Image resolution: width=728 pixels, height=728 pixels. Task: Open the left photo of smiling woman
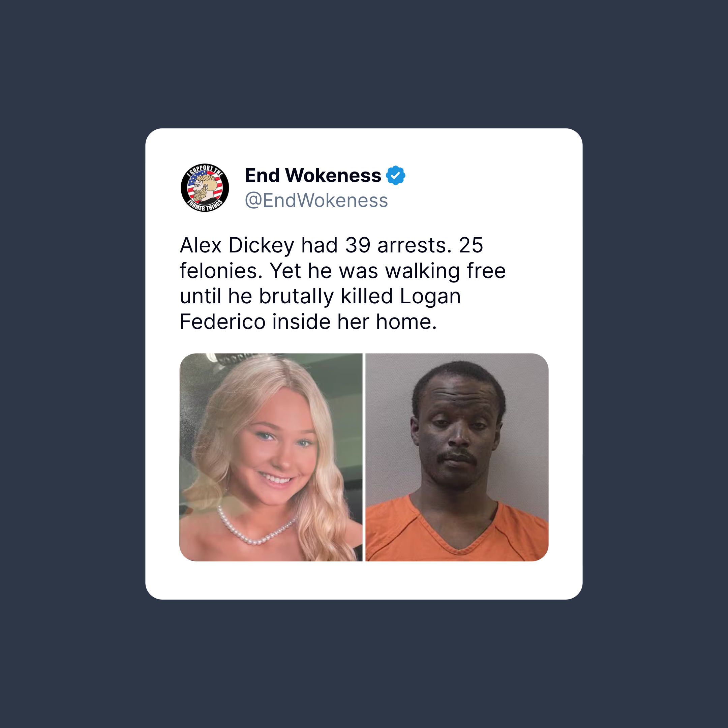[271, 457]
